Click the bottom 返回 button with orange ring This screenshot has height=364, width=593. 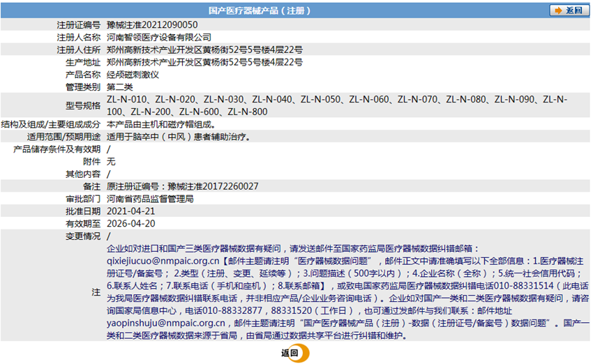tap(295, 353)
